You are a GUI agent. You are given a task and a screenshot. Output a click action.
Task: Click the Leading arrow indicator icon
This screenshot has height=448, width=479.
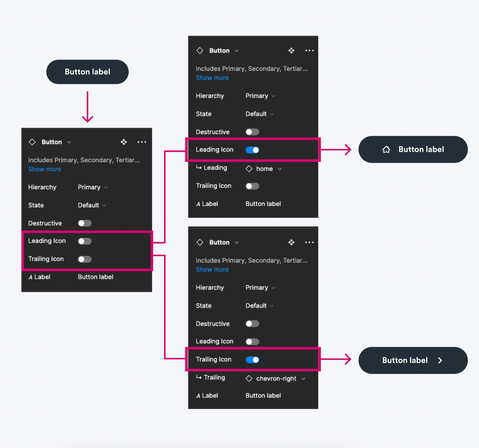click(x=199, y=168)
